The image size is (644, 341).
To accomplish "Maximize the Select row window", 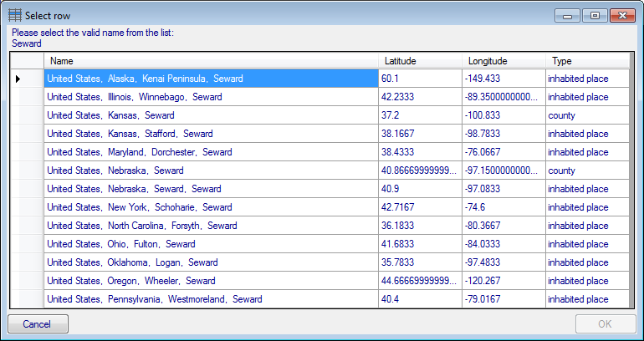I will (x=594, y=15).
